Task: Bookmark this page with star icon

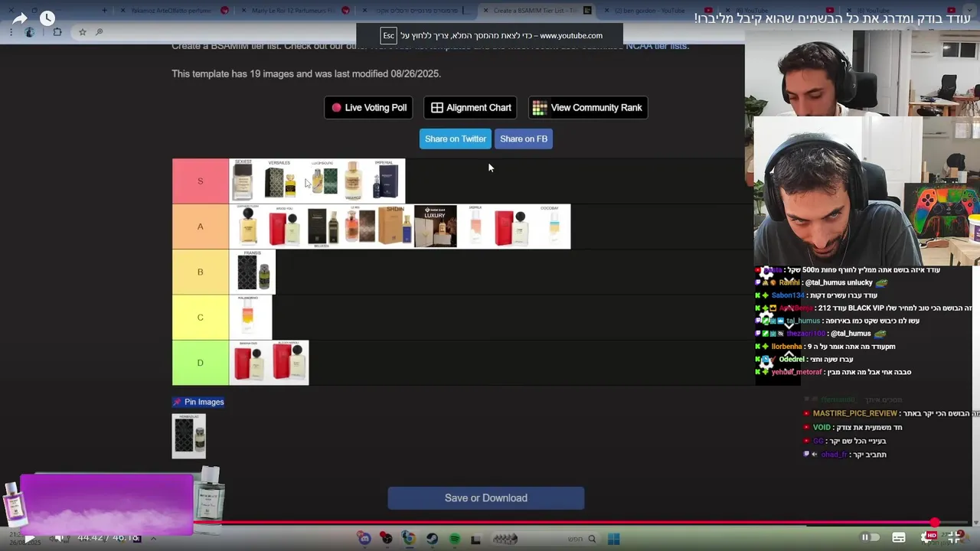Action: 82,32
